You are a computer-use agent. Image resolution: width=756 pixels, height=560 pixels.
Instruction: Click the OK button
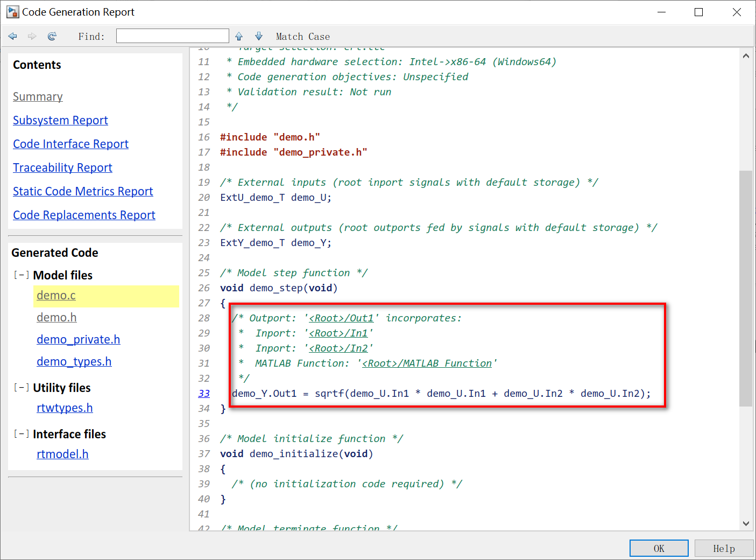659,548
